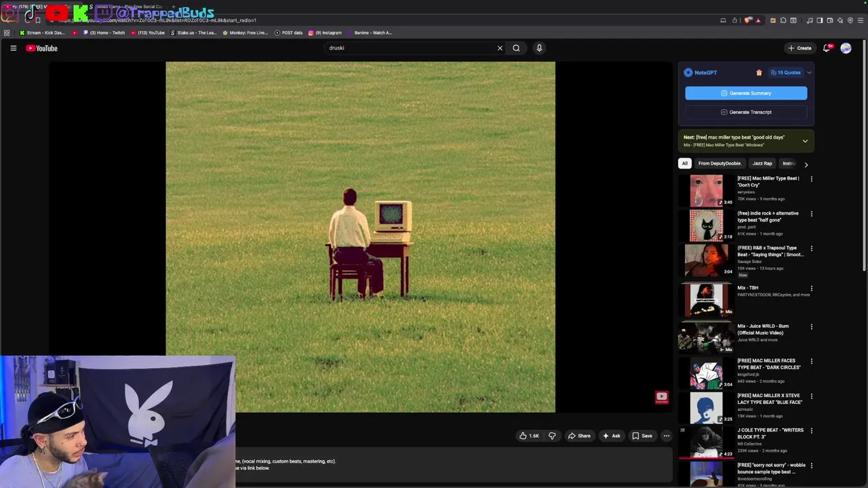Open Don't Cry type beat thumbnail

click(x=706, y=190)
